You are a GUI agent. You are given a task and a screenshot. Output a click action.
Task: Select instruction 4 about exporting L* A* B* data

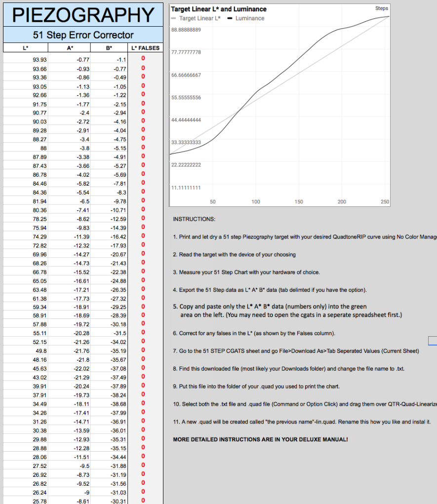point(270,290)
